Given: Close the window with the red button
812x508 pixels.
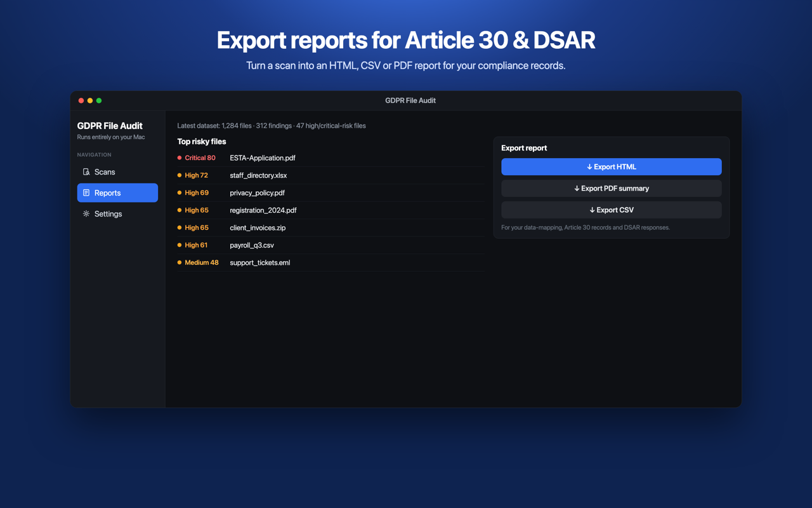Looking at the screenshot, I should click(x=81, y=100).
